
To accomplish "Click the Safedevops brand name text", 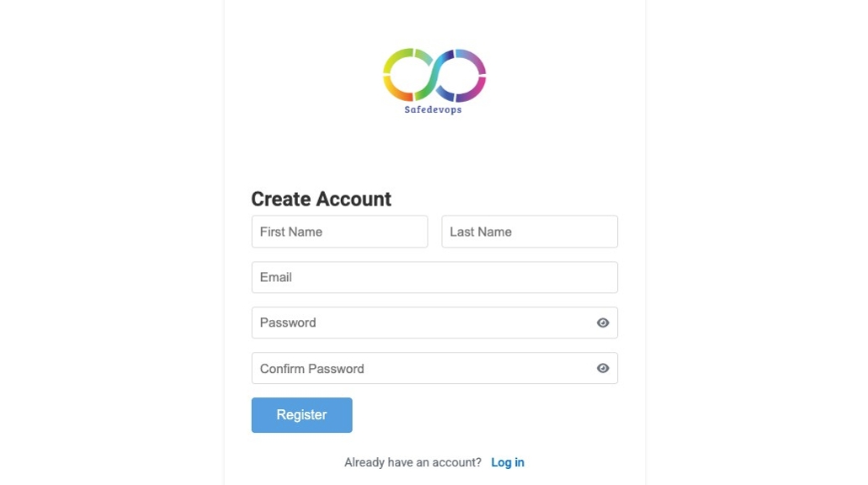I will [x=434, y=109].
